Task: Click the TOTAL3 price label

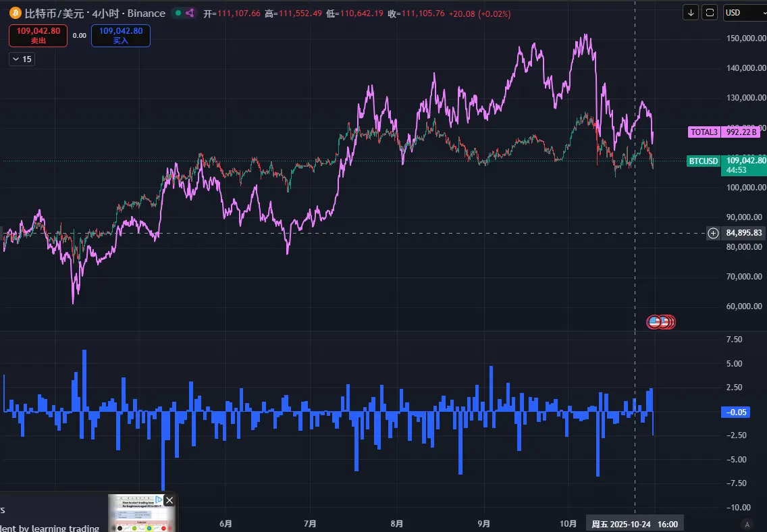Action: [704, 132]
